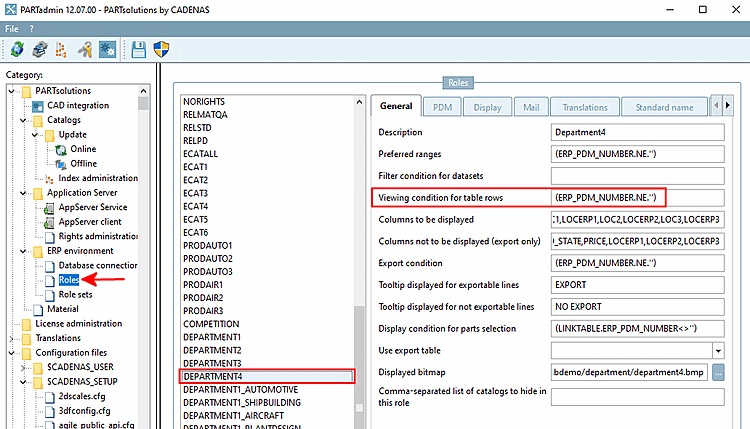Select 2dscales.cfg configuration file
750x429 pixels.
tap(82, 396)
